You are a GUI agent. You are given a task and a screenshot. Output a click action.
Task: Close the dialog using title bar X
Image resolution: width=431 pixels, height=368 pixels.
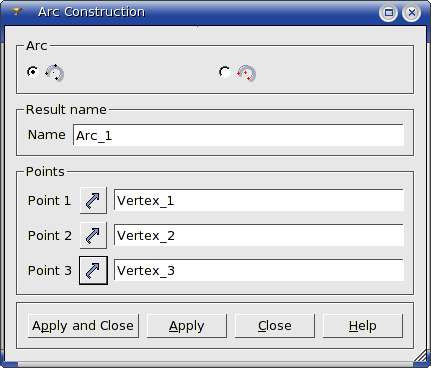coord(412,13)
